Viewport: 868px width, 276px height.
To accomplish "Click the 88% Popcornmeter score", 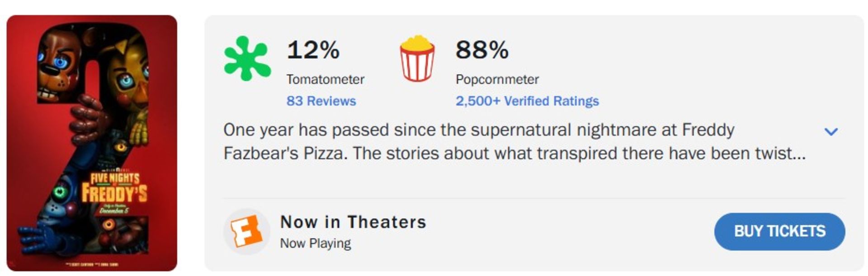I will pos(482,50).
